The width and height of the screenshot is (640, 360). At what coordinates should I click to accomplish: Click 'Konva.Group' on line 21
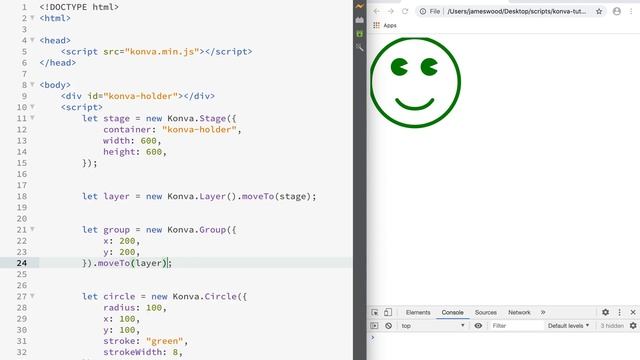coord(196,229)
